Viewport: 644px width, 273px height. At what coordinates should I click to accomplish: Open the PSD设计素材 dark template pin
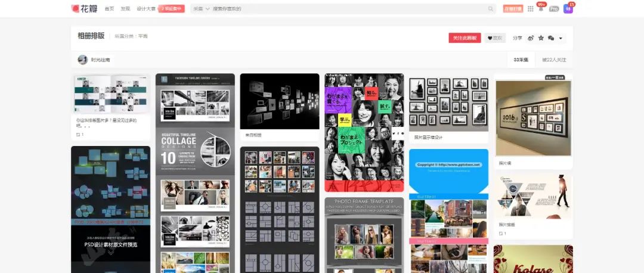pyautogui.click(x=110, y=209)
